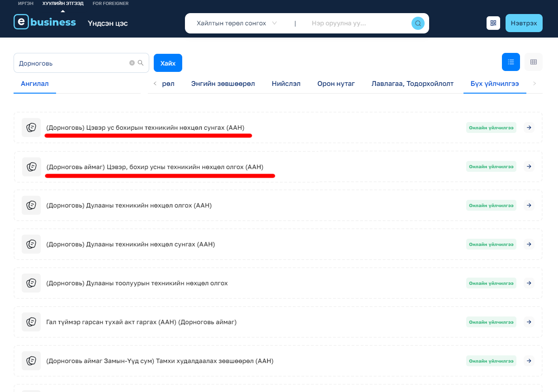This screenshot has height=392, width=558.
Task: Open arrow for Дулааны нөхцөл сунгах row
Action: (x=529, y=244)
